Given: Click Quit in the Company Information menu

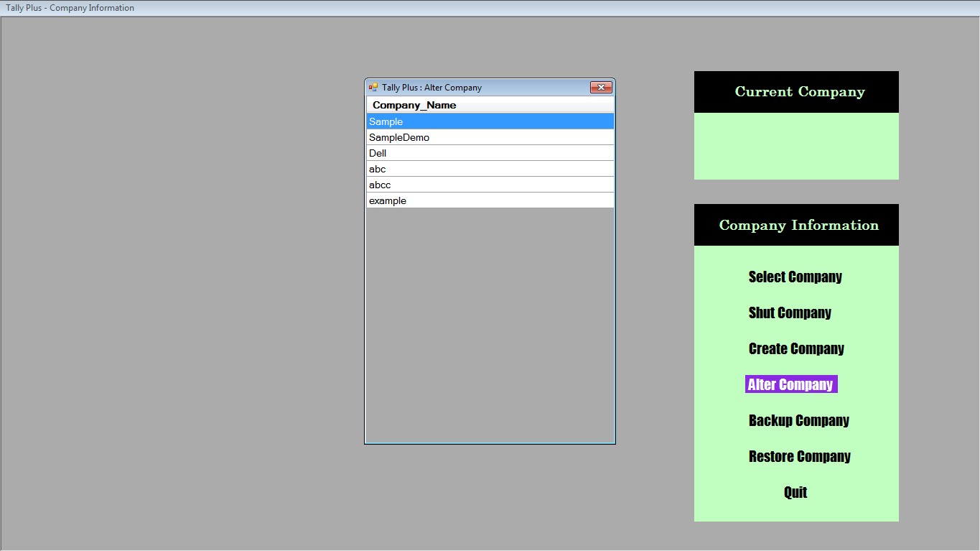Looking at the screenshot, I should click(x=795, y=492).
